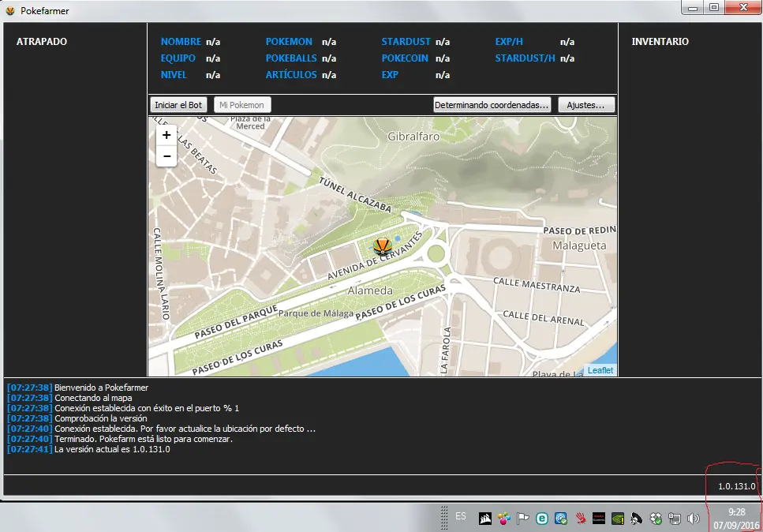Screen dimensions: 763x532
Task: Click the ES language indicator in taskbar
Action: 461,516
